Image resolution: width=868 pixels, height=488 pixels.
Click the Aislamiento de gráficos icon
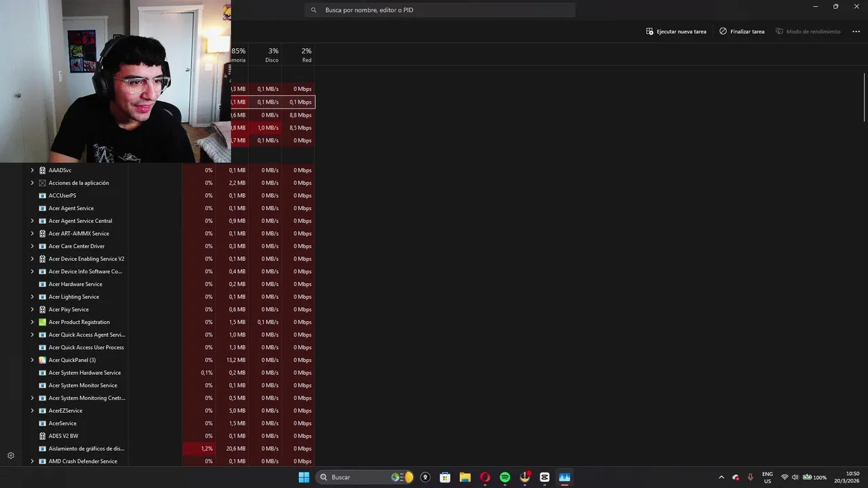pyautogui.click(x=43, y=449)
